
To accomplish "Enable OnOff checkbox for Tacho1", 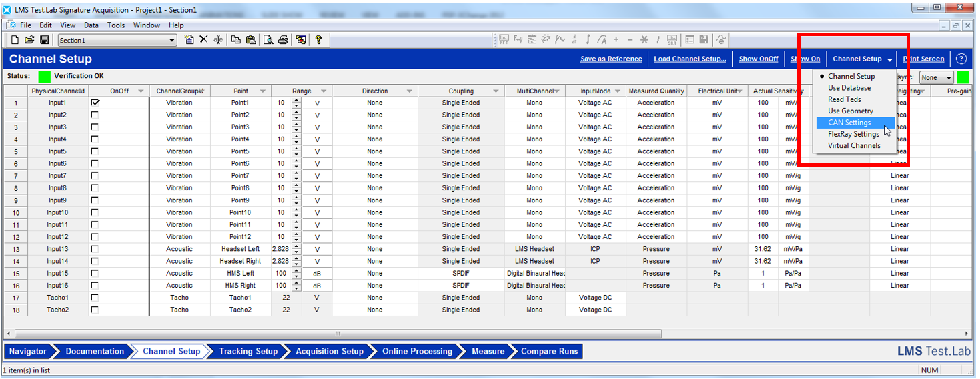I will click(95, 298).
